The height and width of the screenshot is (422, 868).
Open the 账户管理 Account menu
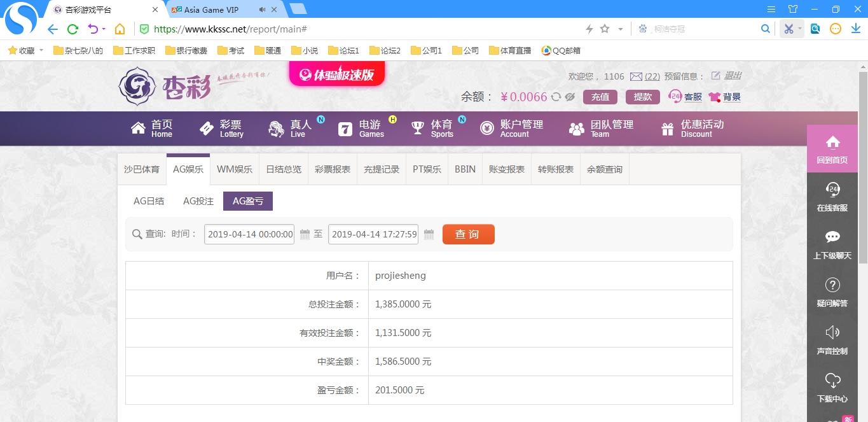coord(512,129)
